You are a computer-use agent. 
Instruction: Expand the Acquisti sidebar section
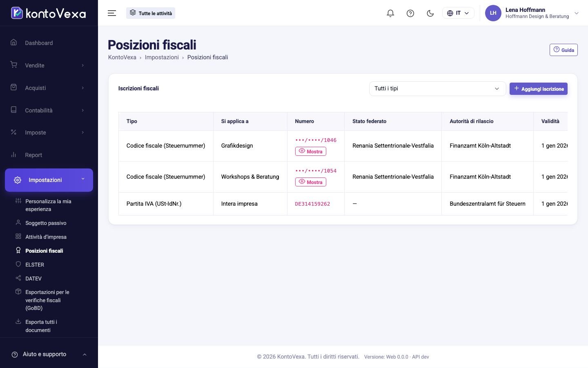click(x=49, y=88)
